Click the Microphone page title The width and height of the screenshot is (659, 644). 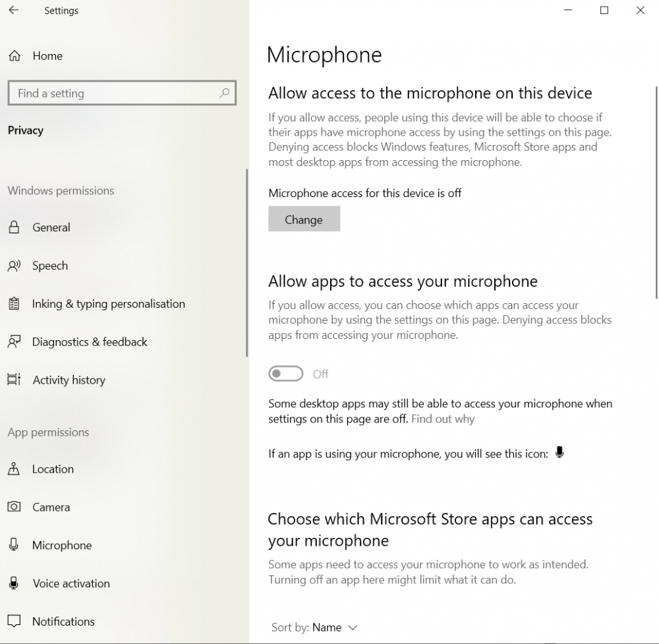[x=324, y=55]
